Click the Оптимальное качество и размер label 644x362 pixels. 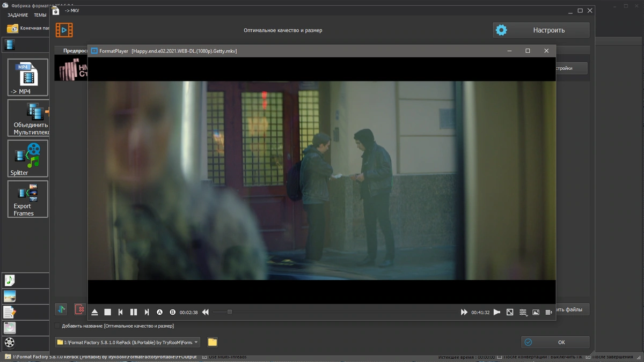pos(283,31)
